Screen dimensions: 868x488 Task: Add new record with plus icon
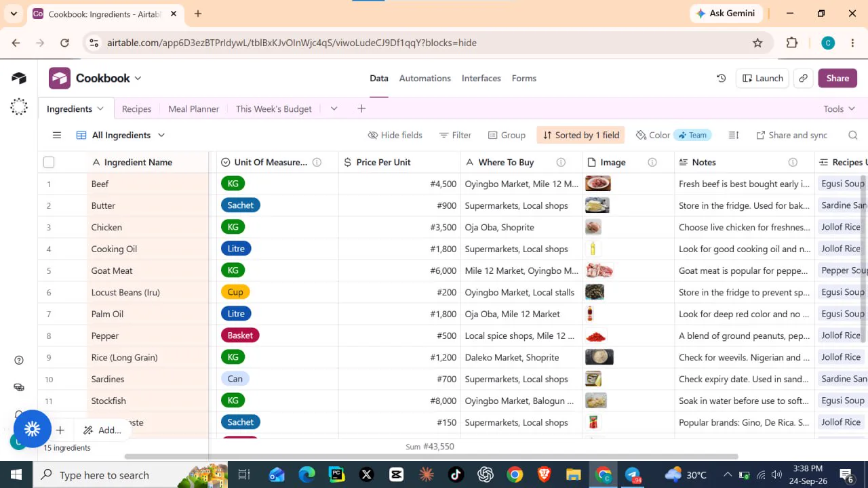pyautogui.click(x=60, y=430)
